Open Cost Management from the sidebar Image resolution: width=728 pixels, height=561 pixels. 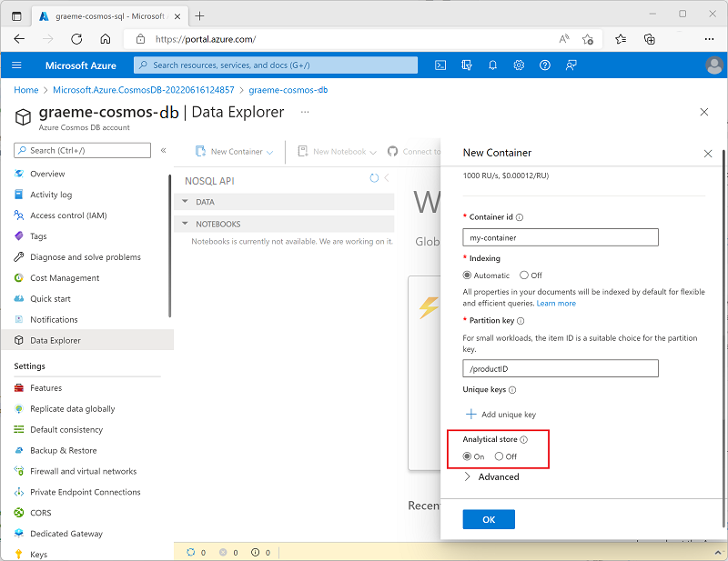67,277
